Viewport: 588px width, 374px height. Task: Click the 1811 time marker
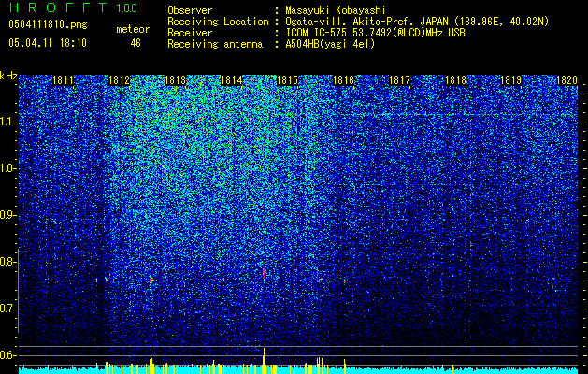pyautogui.click(x=63, y=80)
